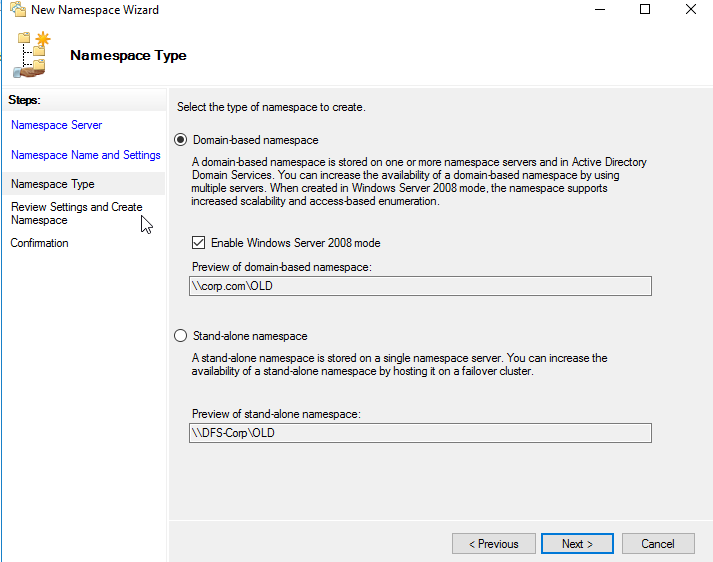The width and height of the screenshot is (713, 562).
Task: Click Review Settings and Create Namespace step
Action: (x=76, y=213)
